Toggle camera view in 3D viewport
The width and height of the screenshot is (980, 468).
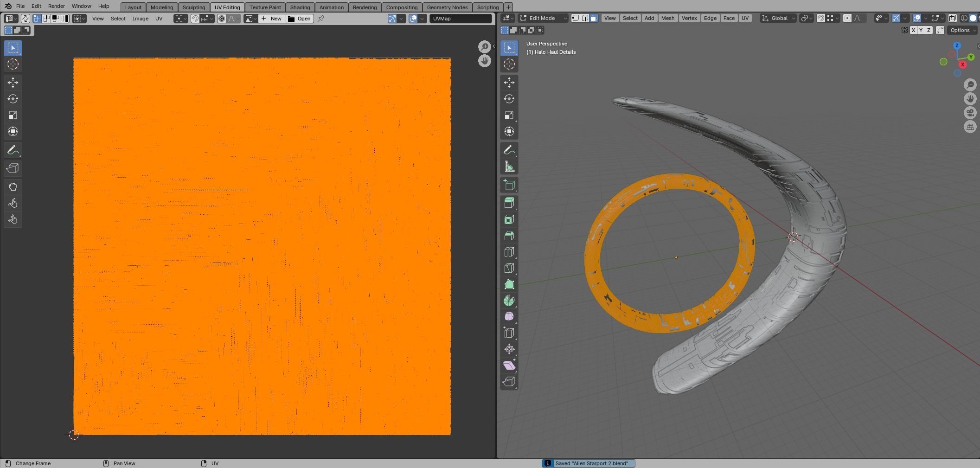point(970,113)
